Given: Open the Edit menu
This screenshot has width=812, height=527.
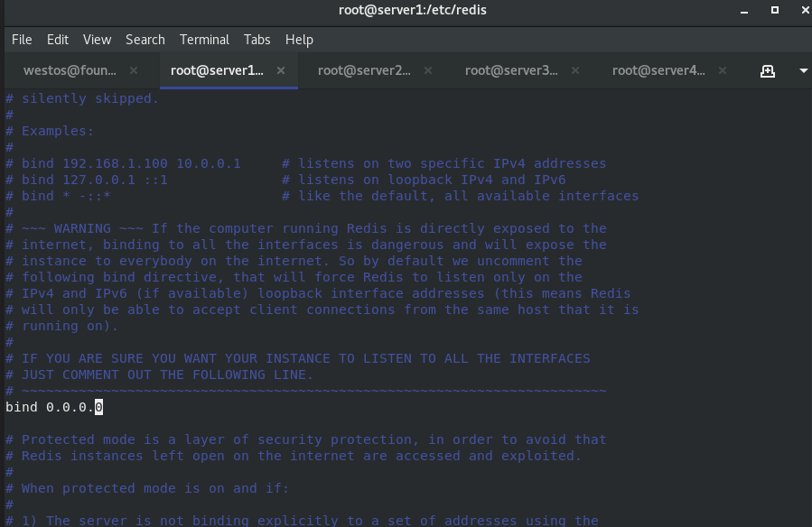Looking at the screenshot, I should 58,40.
